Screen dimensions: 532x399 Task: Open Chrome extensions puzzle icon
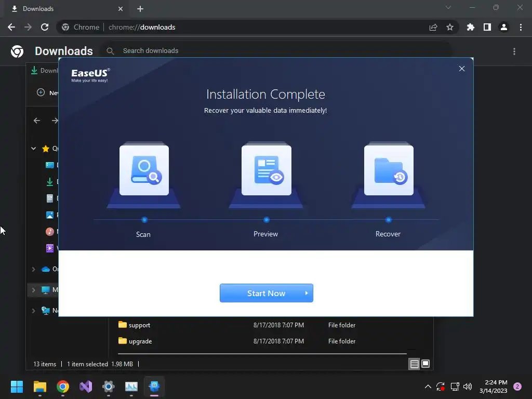pyautogui.click(x=471, y=27)
